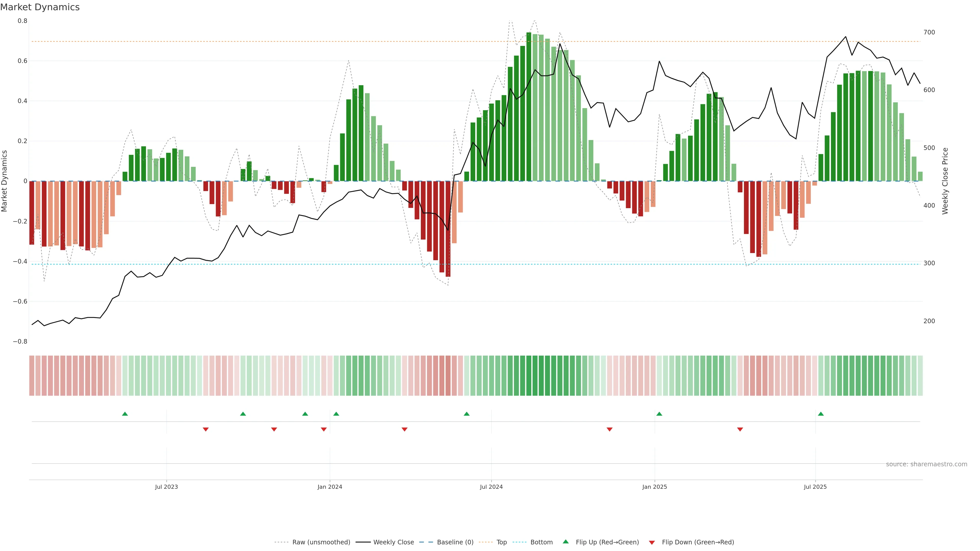Click the Market Dynamics chart title

tap(40, 7)
